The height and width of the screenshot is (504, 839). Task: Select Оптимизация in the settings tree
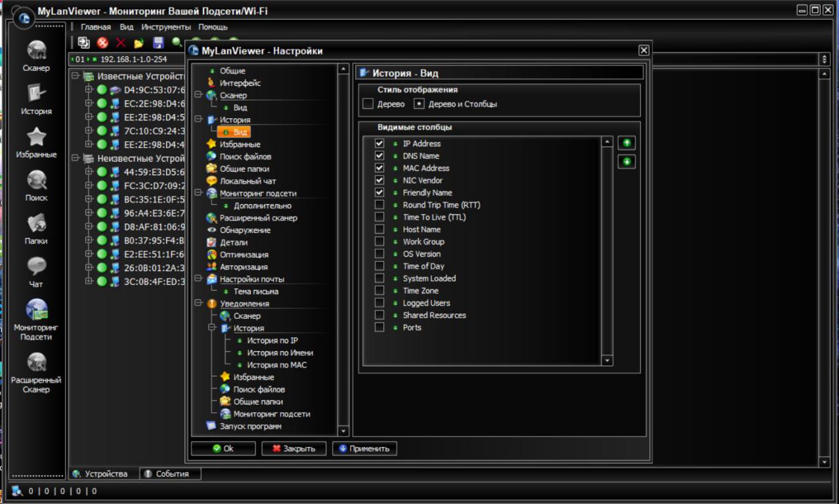point(244,255)
